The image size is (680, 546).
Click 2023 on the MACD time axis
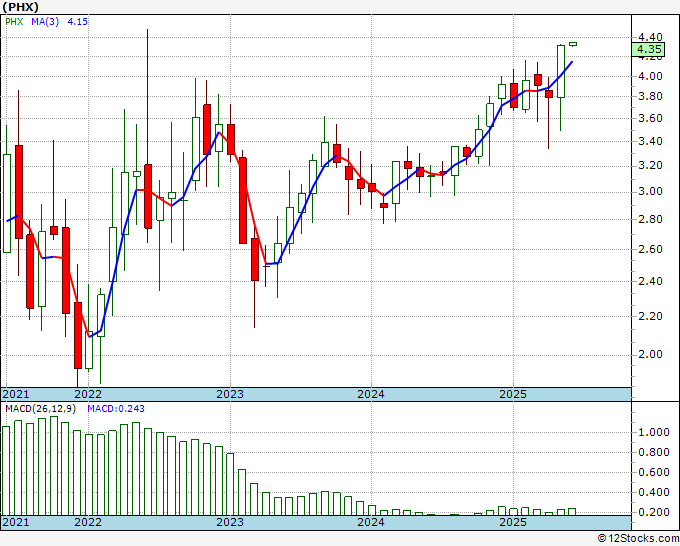click(230, 522)
